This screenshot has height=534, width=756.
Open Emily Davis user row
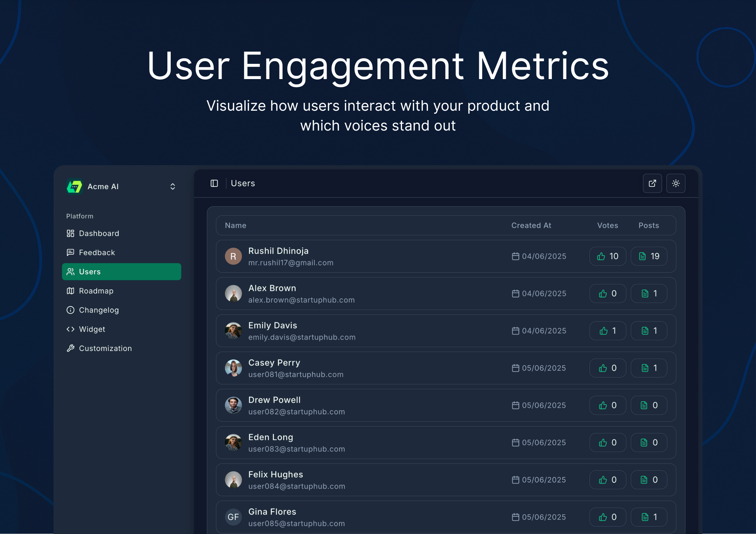(x=370, y=331)
